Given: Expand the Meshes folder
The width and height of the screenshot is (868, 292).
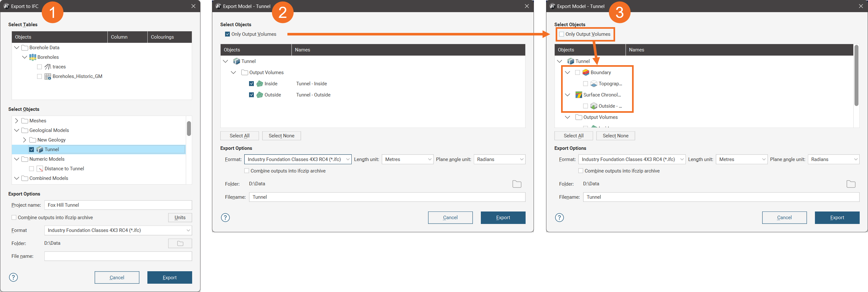Looking at the screenshot, I should click(17, 120).
